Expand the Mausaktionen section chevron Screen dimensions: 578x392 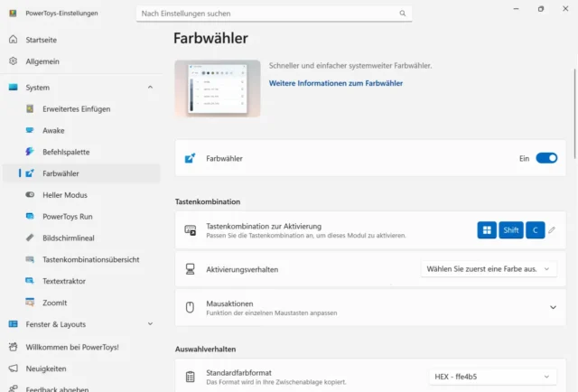click(553, 307)
